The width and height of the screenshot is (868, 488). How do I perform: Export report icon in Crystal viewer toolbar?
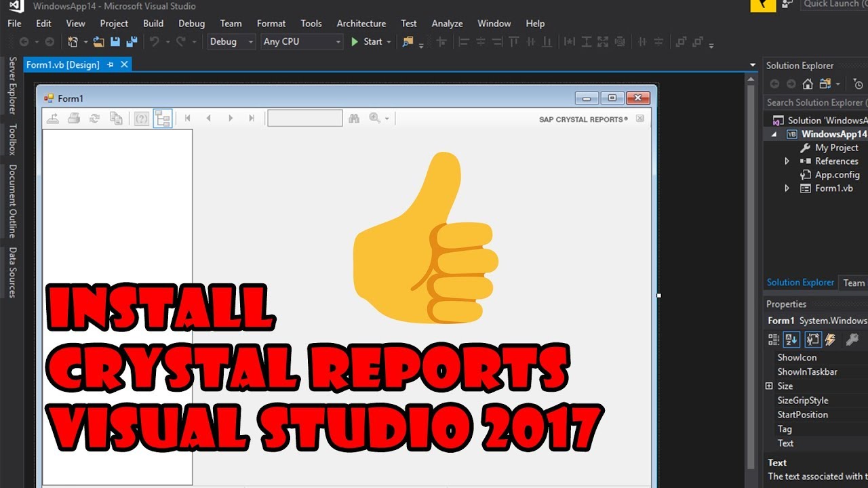52,119
